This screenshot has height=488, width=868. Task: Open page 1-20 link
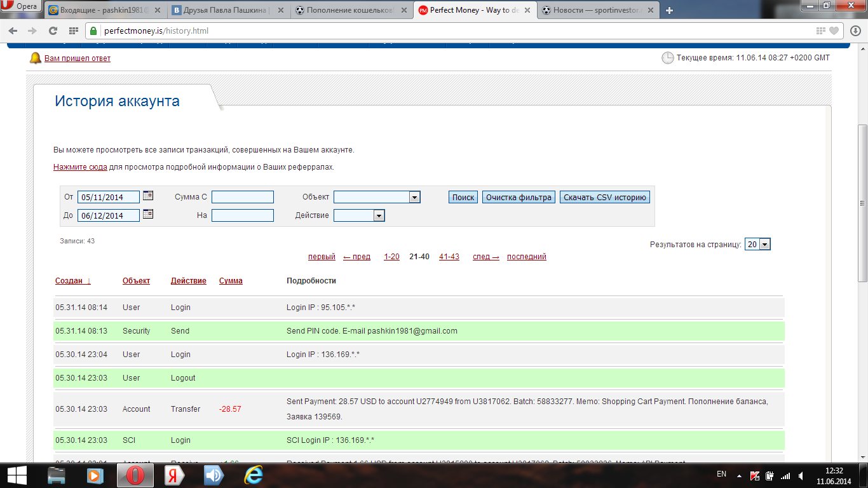click(391, 257)
